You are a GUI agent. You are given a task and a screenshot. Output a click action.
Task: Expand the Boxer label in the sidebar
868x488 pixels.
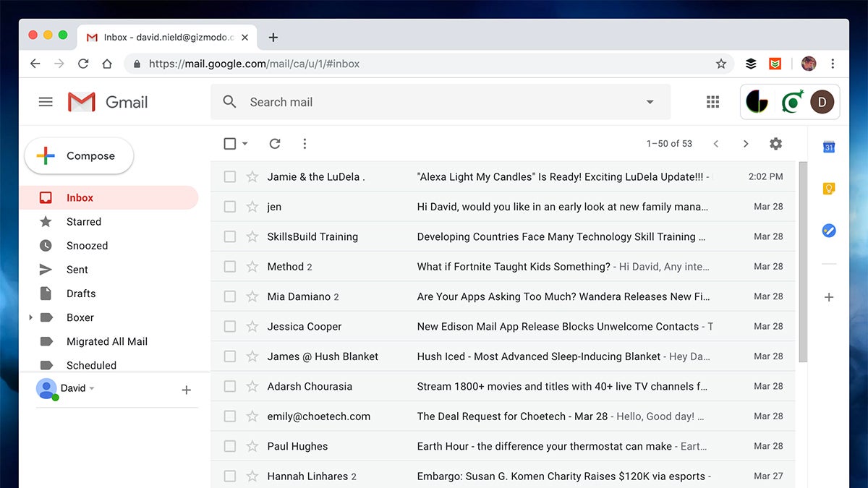coord(30,317)
